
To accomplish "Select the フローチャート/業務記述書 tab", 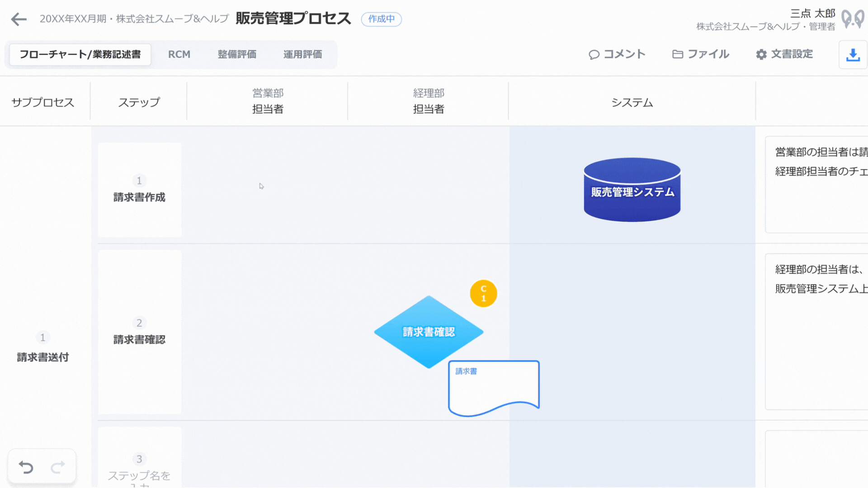I will pyautogui.click(x=80, y=54).
